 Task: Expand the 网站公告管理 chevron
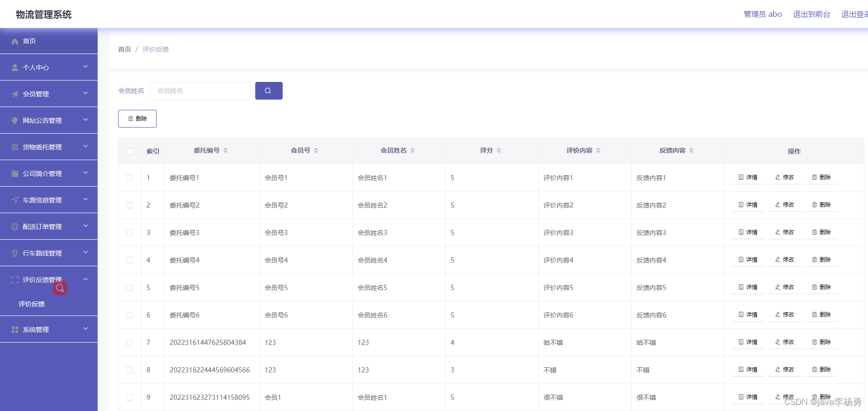click(86, 120)
